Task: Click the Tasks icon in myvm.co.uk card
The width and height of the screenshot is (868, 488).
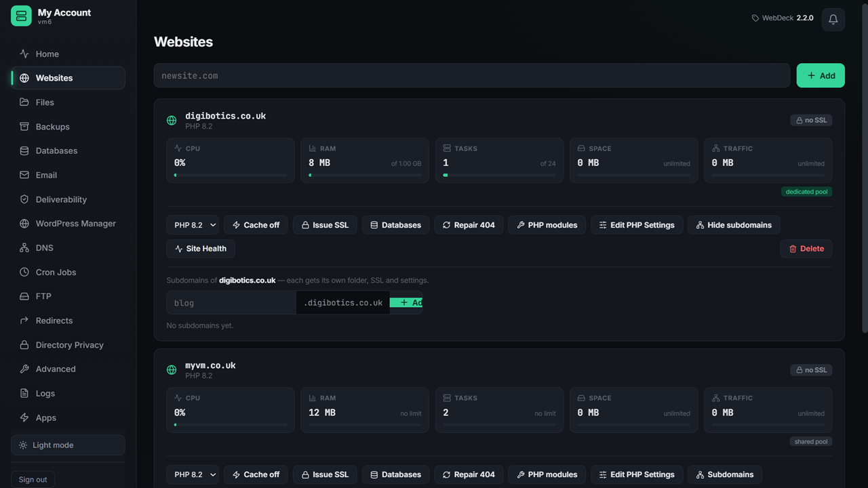Action: 447,398
